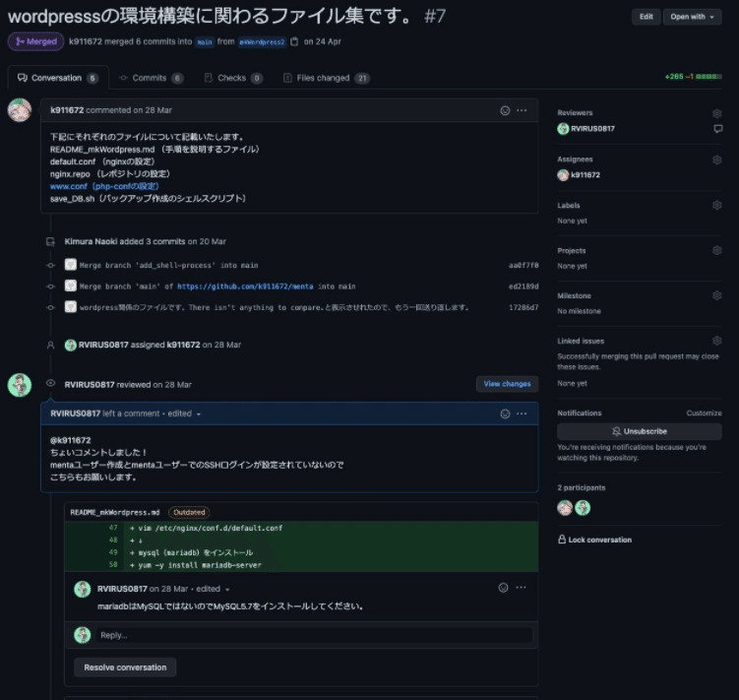The height and width of the screenshot is (700, 739).
Task: Expand the Open with dropdown
Action: 693,17
